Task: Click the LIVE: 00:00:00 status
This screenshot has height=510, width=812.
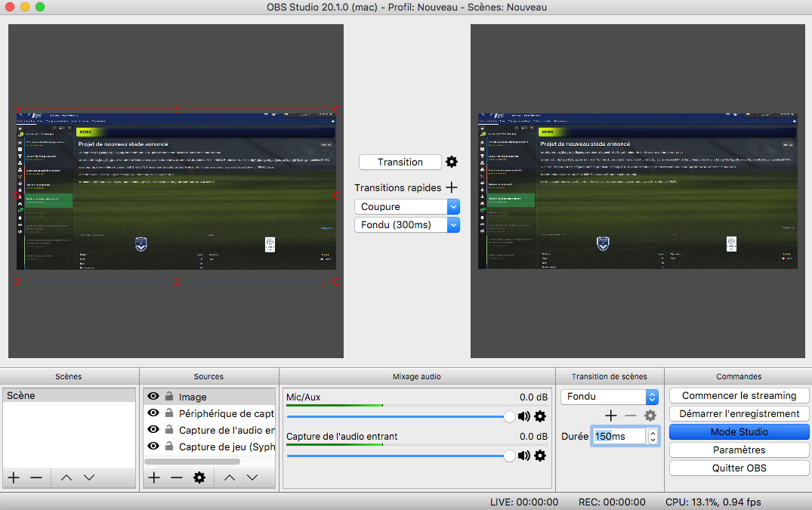Action: click(x=524, y=502)
